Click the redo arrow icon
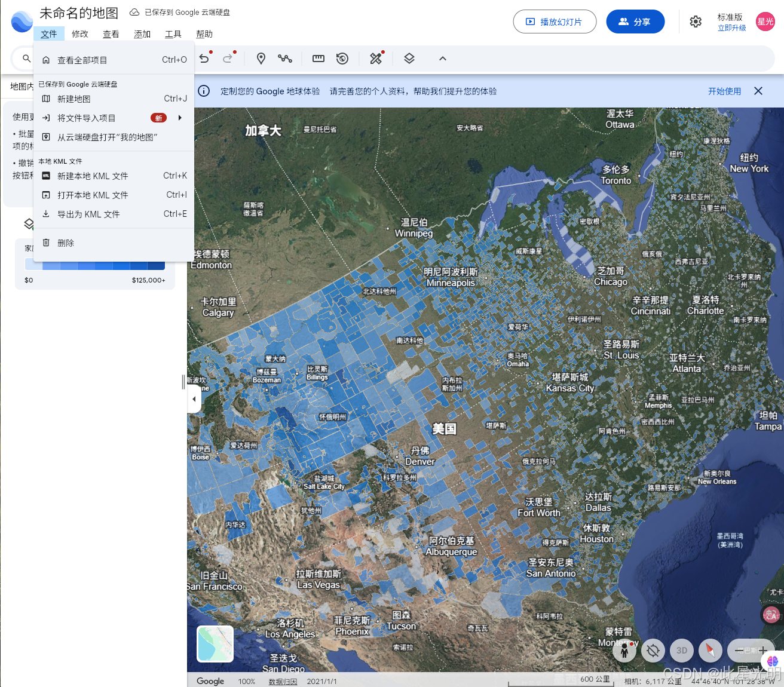 [228, 59]
